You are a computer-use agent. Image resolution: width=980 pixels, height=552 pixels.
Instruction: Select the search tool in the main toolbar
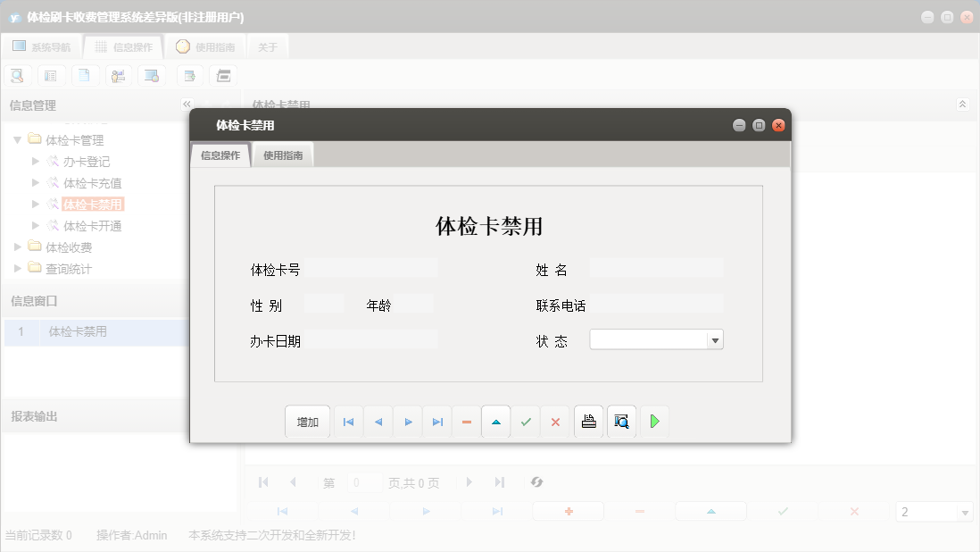pyautogui.click(x=17, y=75)
